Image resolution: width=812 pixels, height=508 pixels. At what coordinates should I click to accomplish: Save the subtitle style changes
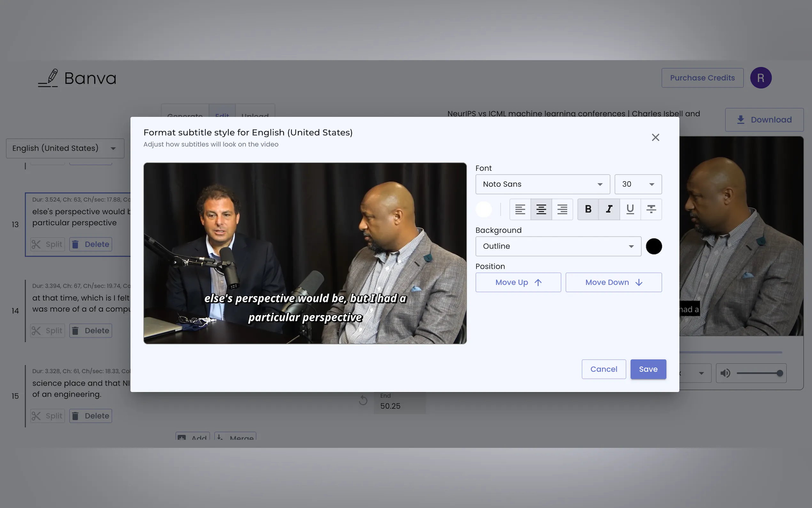pos(648,369)
